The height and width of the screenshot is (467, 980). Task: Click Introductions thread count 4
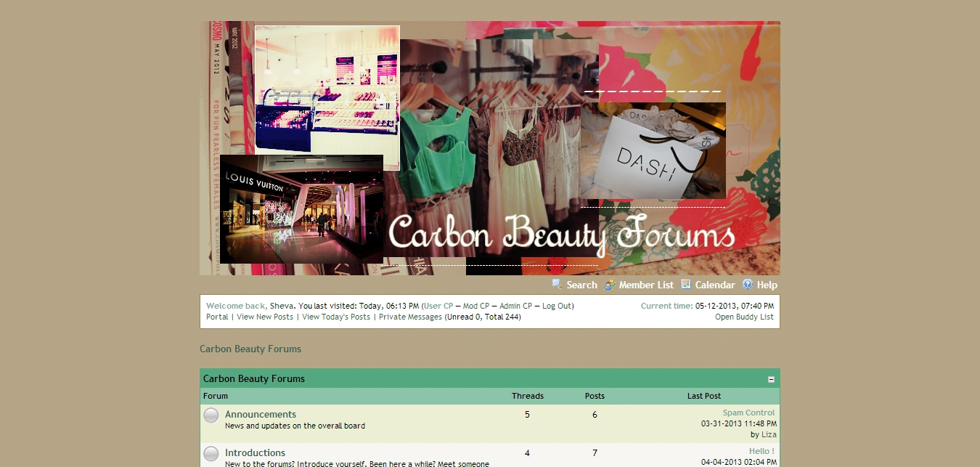[527, 453]
